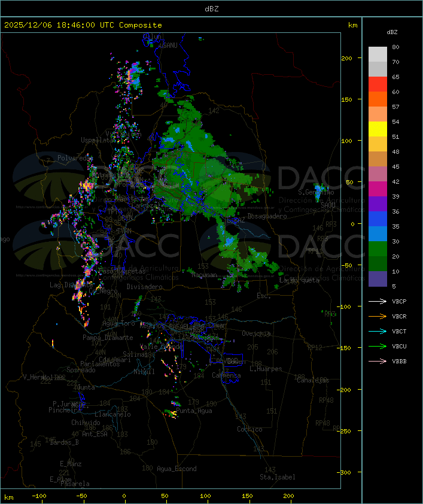423x504 pixels.
Task: Click the Sosneado place label
Action: tap(81, 370)
